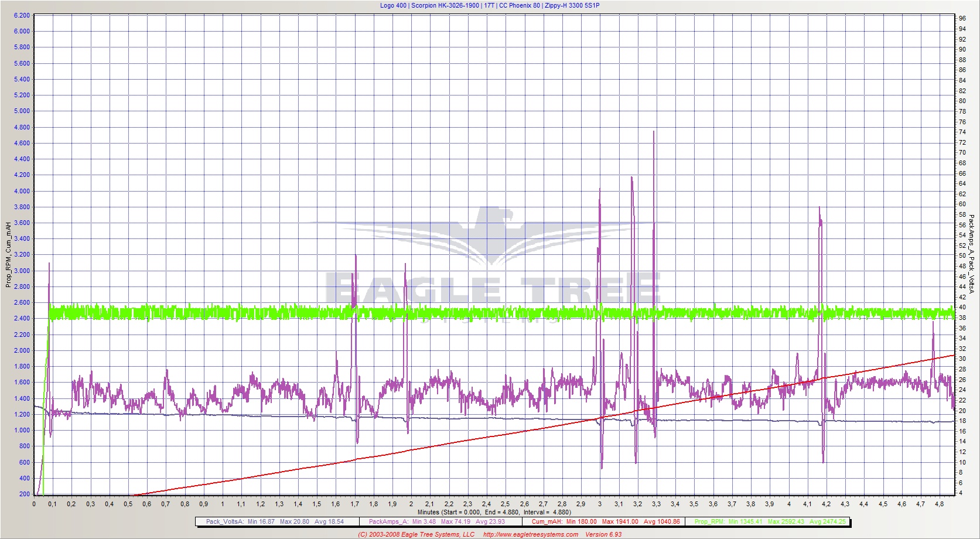Click the 2 minute tick label on x-axis

pyautogui.click(x=411, y=504)
